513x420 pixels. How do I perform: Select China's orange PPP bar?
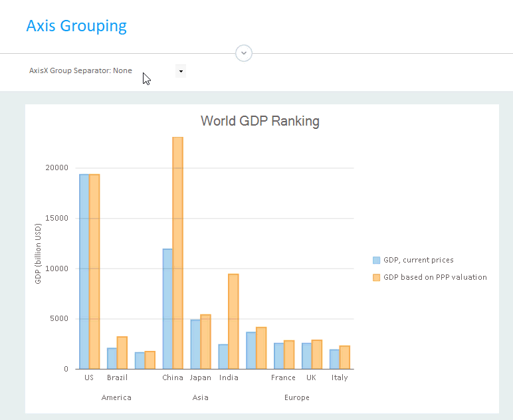(x=177, y=253)
